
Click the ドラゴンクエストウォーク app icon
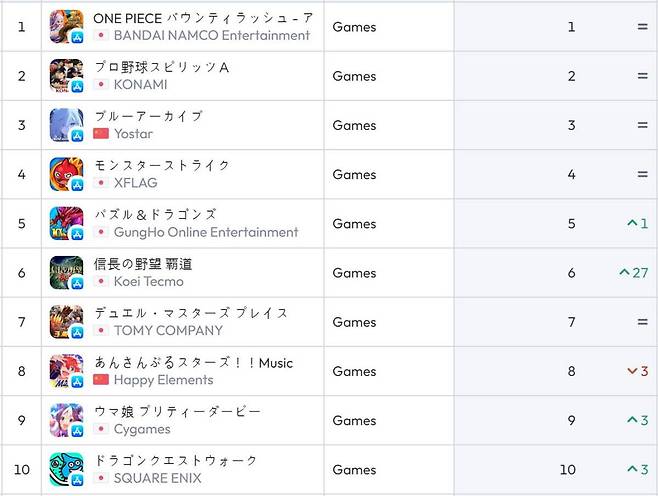(66, 469)
